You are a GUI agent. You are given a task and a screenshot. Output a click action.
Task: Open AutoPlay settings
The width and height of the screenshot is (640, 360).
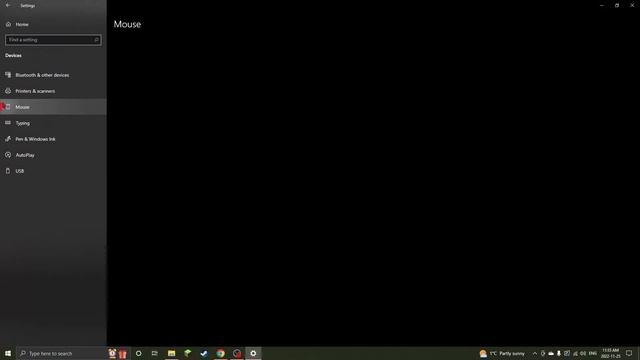tap(53, 155)
